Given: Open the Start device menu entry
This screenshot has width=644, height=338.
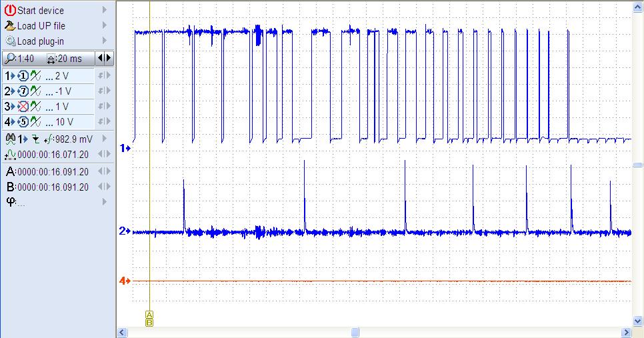Looking at the screenshot, I should [41, 11].
